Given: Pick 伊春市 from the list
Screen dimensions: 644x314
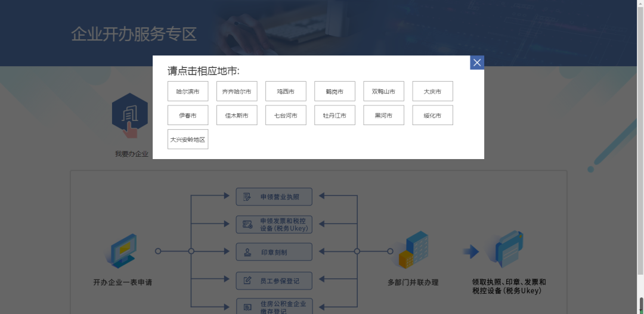Looking at the screenshot, I should click(188, 115).
